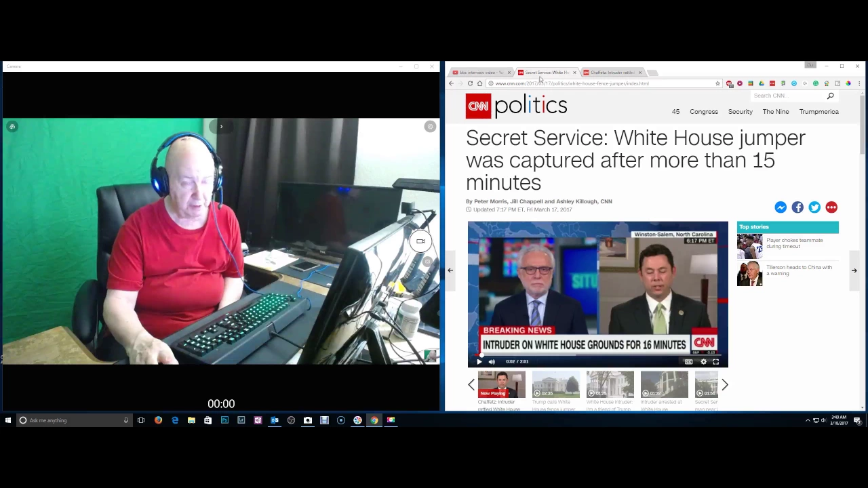Screen dimensions: 868x488
Task: Click the record video button in Camera
Action: 420,241
